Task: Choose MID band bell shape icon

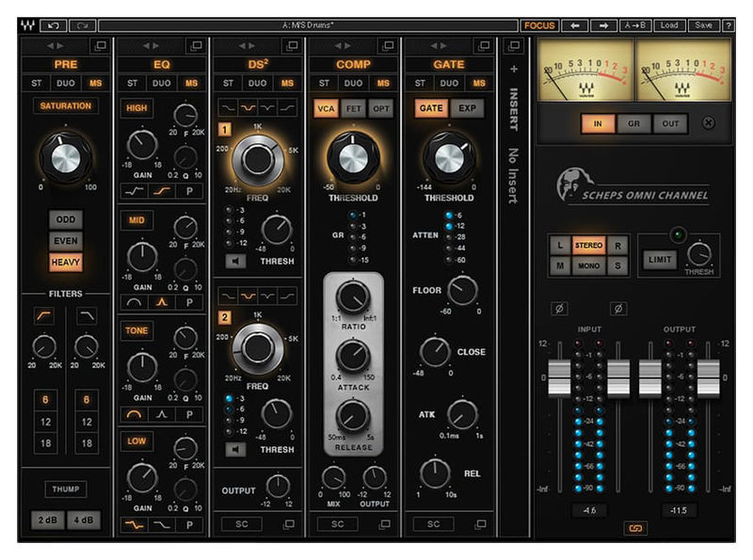Action: pos(162,302)
